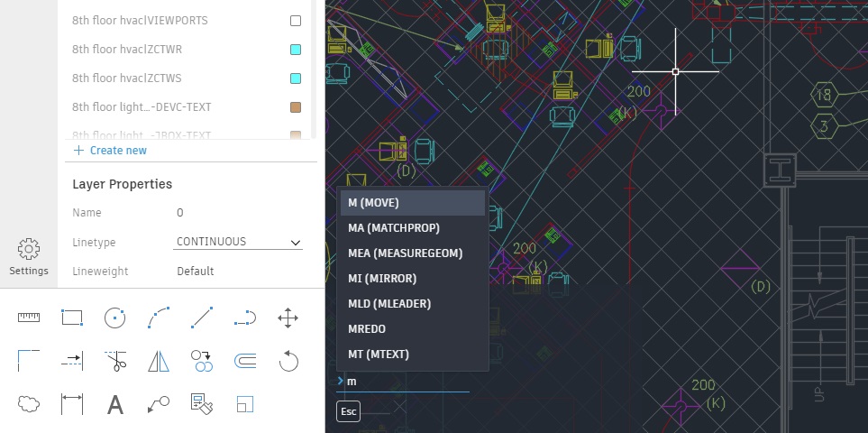Viewport: 868px width, 433px height.
Task: Choose MREDO from command suggestions
Action: 413,329
